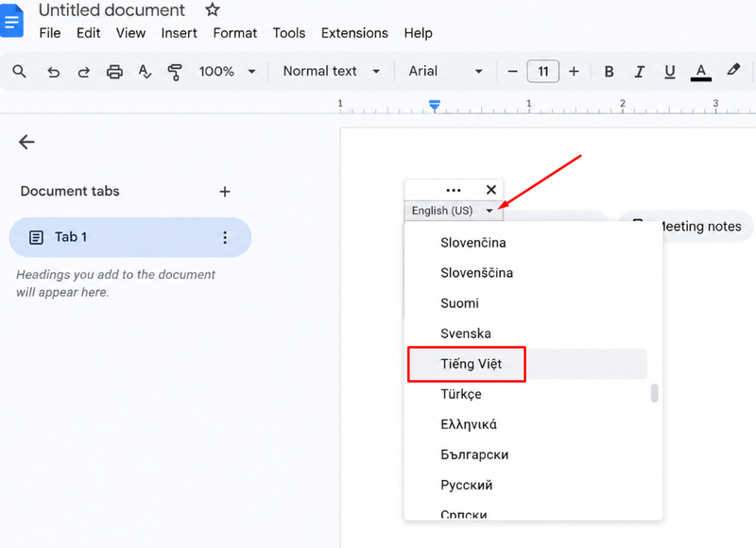Viewport: 756px width, 548px height.
Task: Open more options on voice typing widget
Action: pyautogui.click(x=454, y=190)
